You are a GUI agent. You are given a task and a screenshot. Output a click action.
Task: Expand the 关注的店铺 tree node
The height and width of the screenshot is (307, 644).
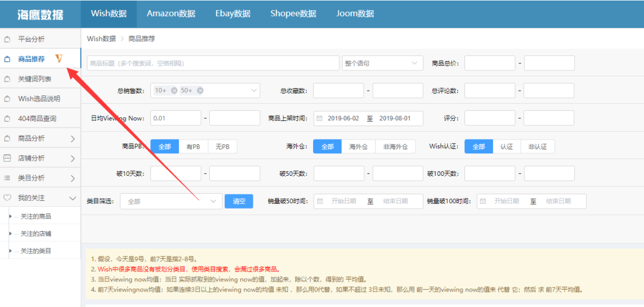point(10,233)
